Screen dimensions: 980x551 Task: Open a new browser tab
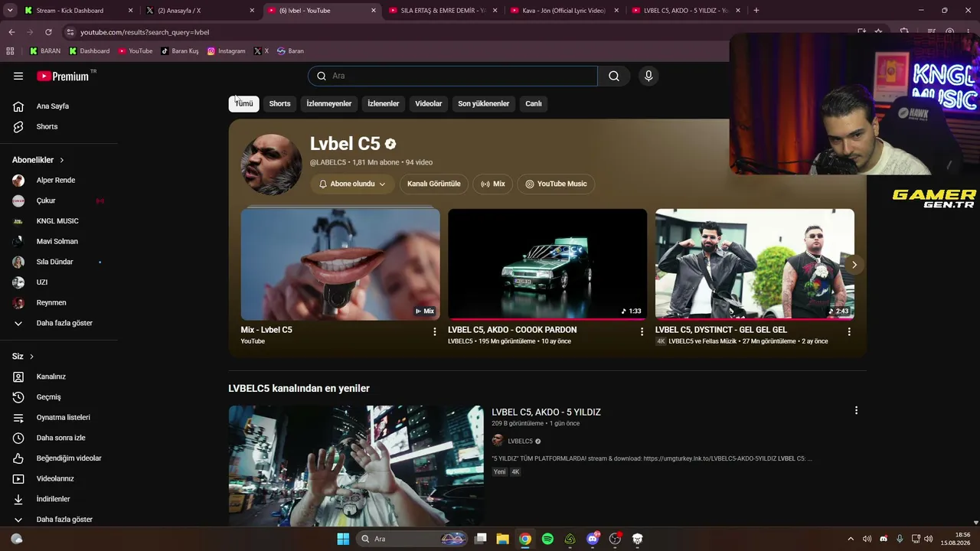756,11
